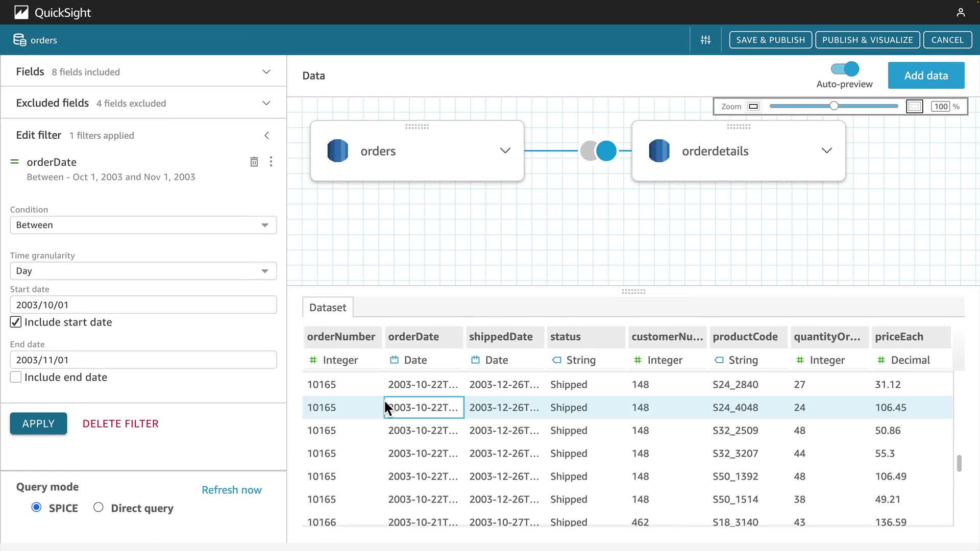
Task: Click the zoom slider handle
Action: pyautogui.click(x=834, y=106)
